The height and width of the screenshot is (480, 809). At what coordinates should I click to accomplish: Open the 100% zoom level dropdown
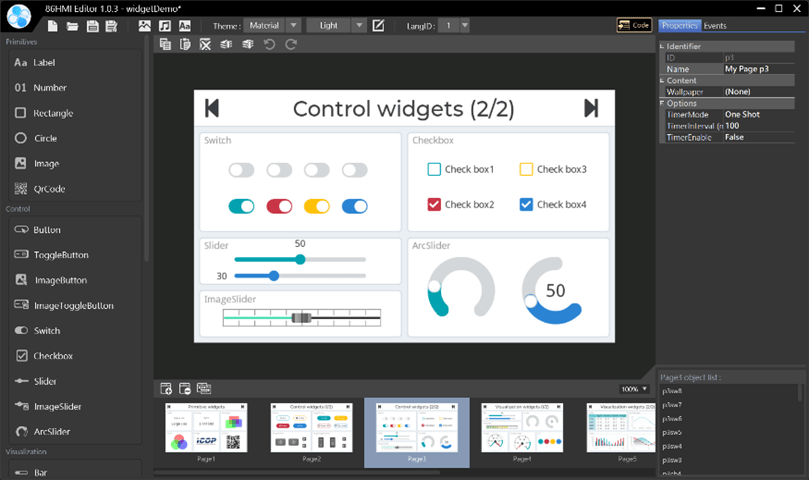tap(635, 388)
